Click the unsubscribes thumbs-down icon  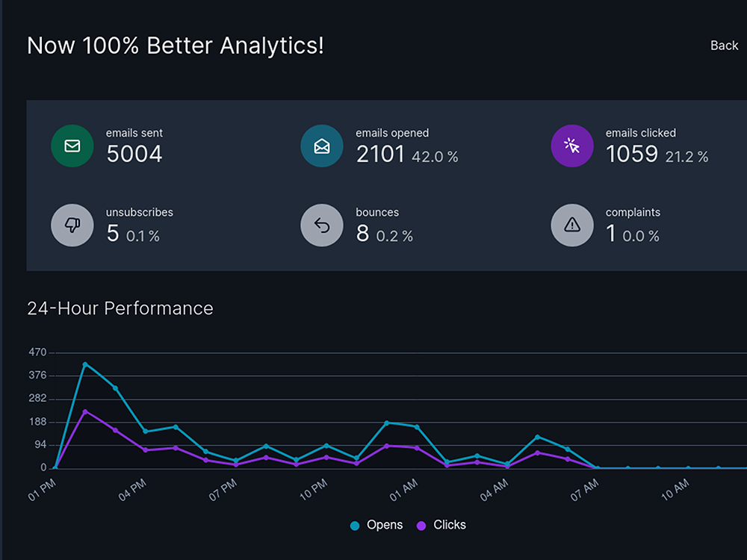72,225
